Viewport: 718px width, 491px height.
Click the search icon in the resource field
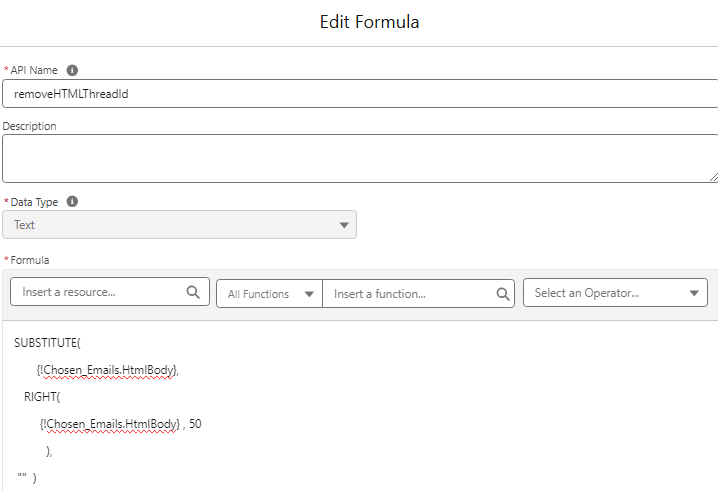click(193, 293)
